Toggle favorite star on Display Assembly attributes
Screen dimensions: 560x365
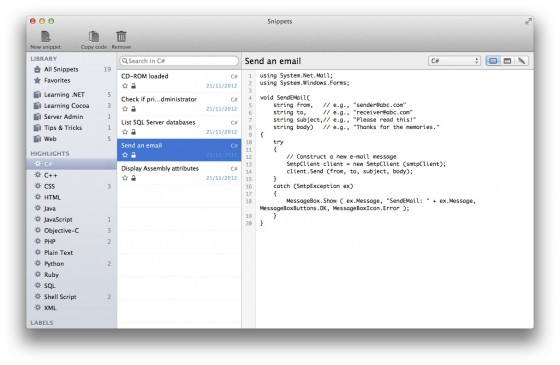tap(125, 178)
